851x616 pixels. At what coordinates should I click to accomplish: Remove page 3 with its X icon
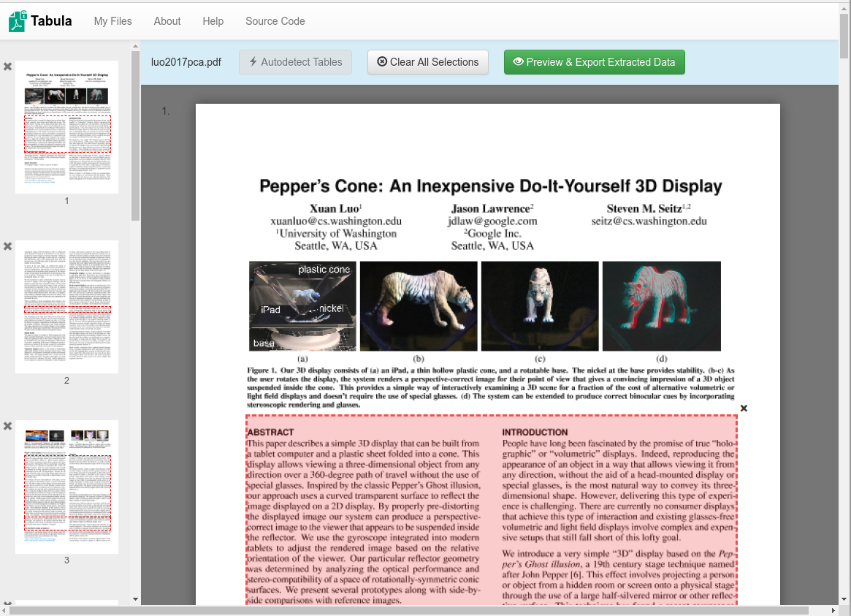(x=7, y=426)
